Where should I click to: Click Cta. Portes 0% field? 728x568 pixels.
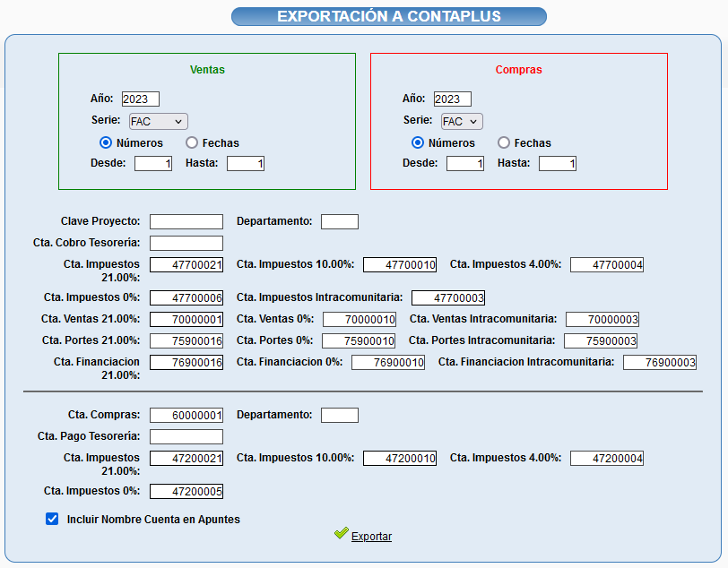pos(359,341)
